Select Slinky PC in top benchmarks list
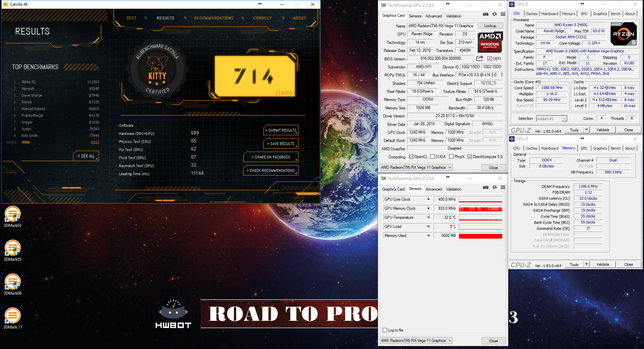644x349 pixels. (56, 82)
